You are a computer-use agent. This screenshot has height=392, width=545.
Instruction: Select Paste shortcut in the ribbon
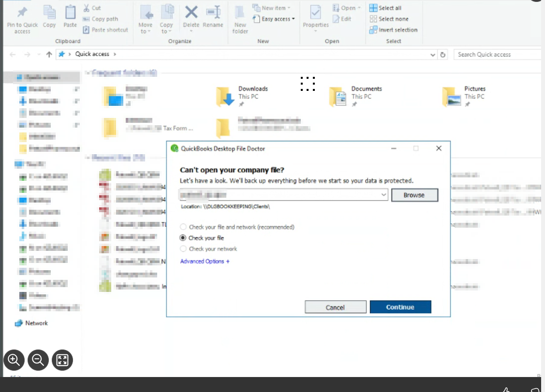[105, 30]
